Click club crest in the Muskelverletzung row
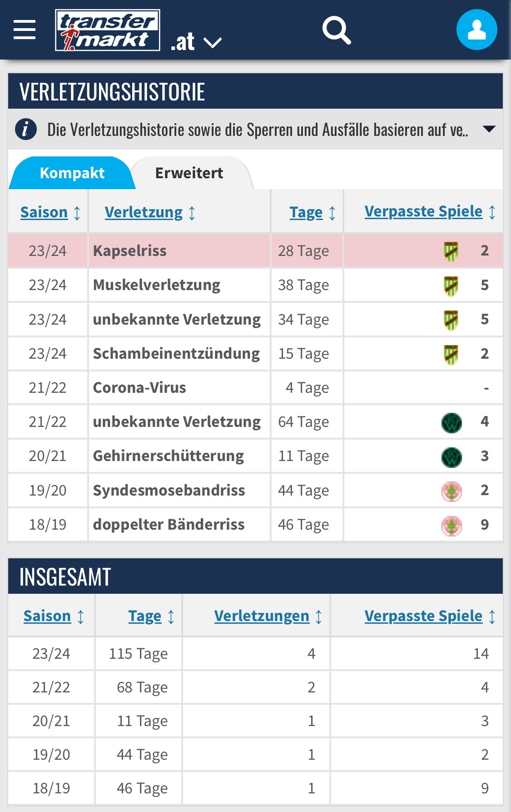Viewport: 511px width, 812px height. click(451, 286)
